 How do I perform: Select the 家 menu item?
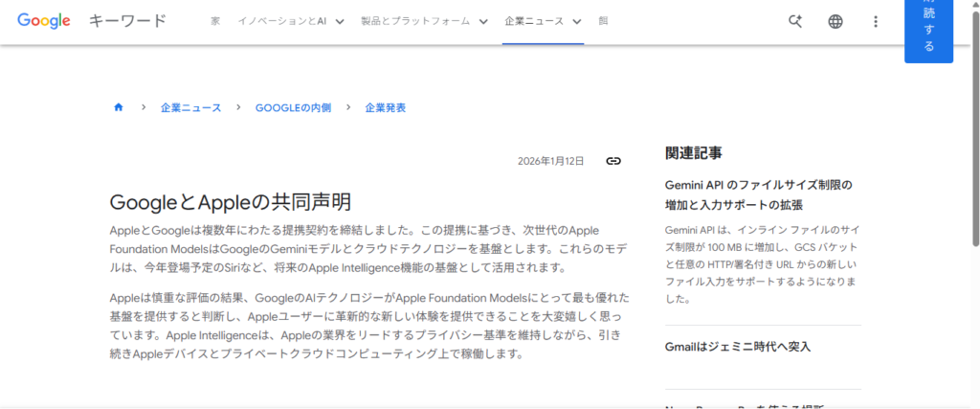coord(215,21)
